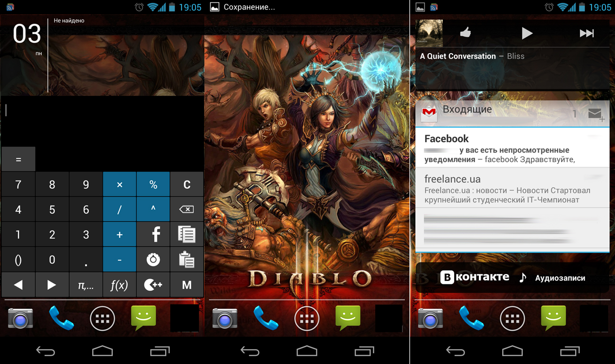Open Camera in right screen dock
Screen dimensions: 615x364
[430, 318]
